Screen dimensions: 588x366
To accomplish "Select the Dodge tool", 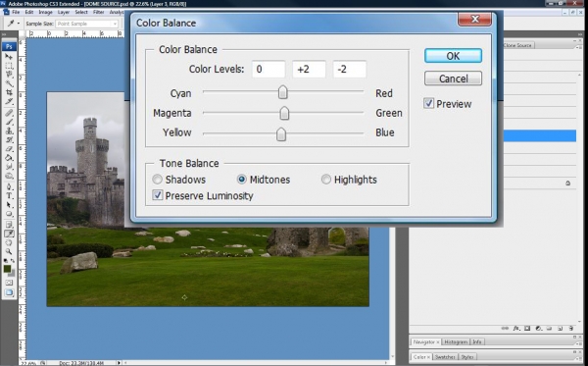I will tap(9, 176).
